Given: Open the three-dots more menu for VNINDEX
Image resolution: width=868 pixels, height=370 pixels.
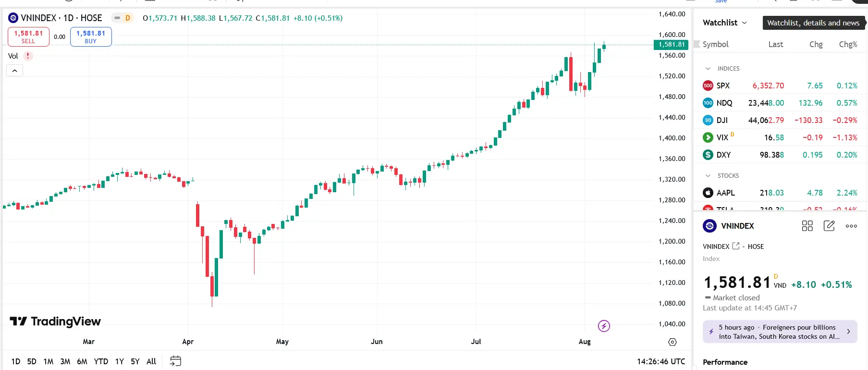Looking at the screenshot, I should 851,226.
